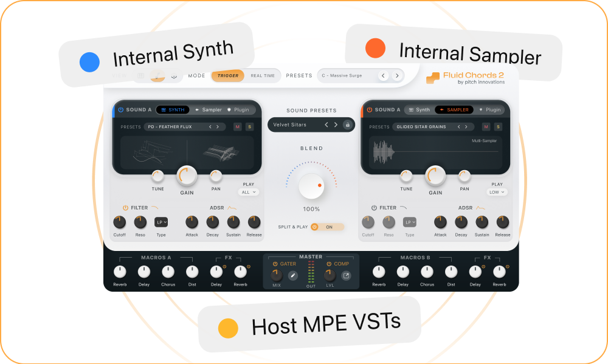Select TRIGGER mode
Image resolution: width=608 pixels, height=364 pixels.
click(227, 75)
